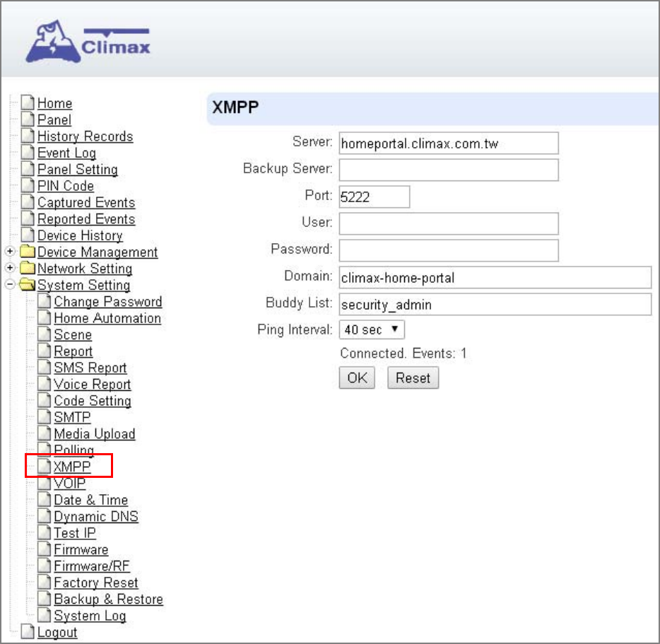Viewport: 660px width, 644px height.
Task: Click the Backup Server field
Action: [449, 170]
